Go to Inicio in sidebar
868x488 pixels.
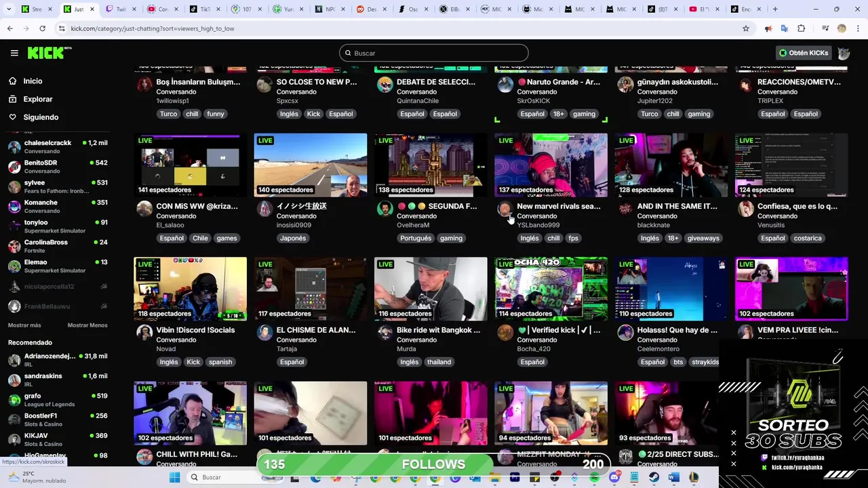coord(33,81)
